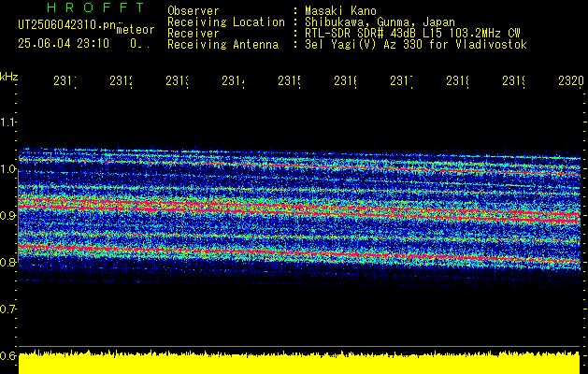Image resolution: width=588 pixels, height=374 pixels.
Task: Click the 2315 time marker
Action: [x=290, y=80]
